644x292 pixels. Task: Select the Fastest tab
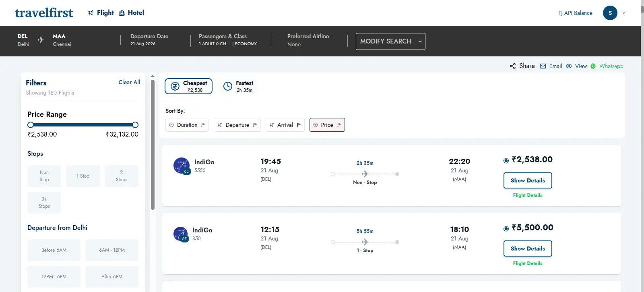pos(238,86)
